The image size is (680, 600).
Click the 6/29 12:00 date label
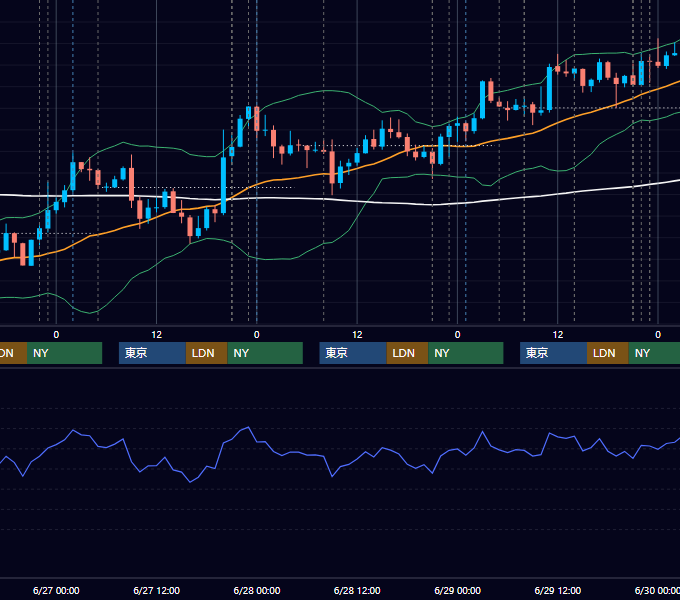[x=558, y=590]
